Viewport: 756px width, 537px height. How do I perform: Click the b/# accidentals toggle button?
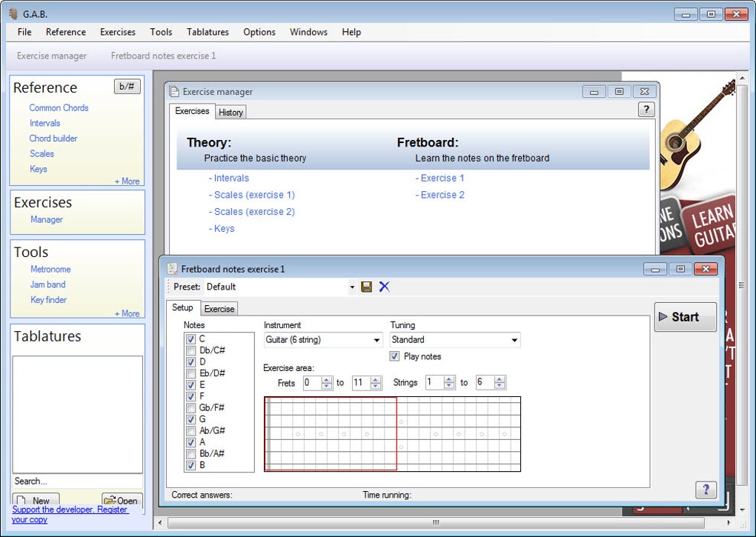coord(127,87)
